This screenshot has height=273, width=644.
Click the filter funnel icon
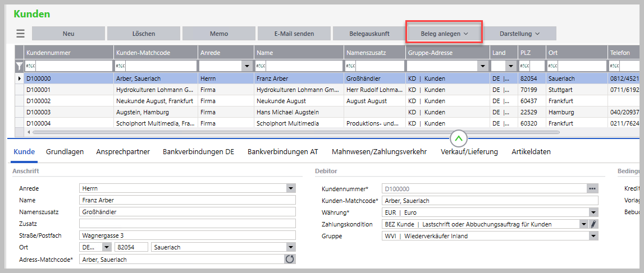click(19, 66)
